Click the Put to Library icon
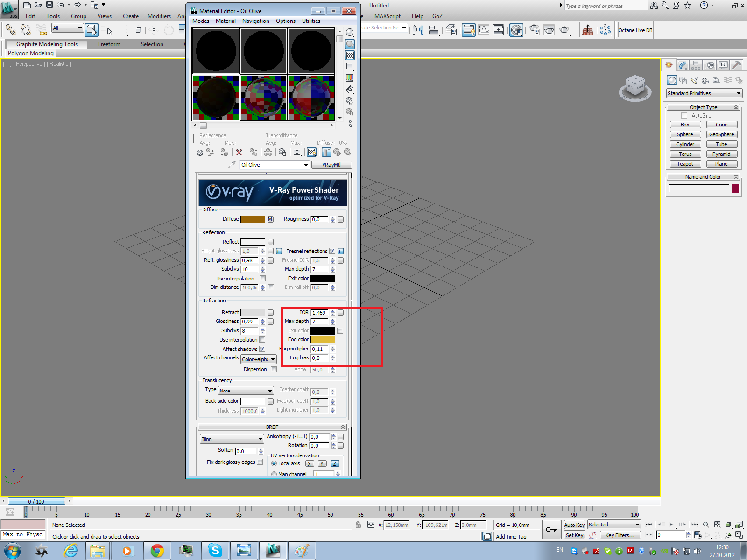747x560 pixels. click(x=282, y=152)
